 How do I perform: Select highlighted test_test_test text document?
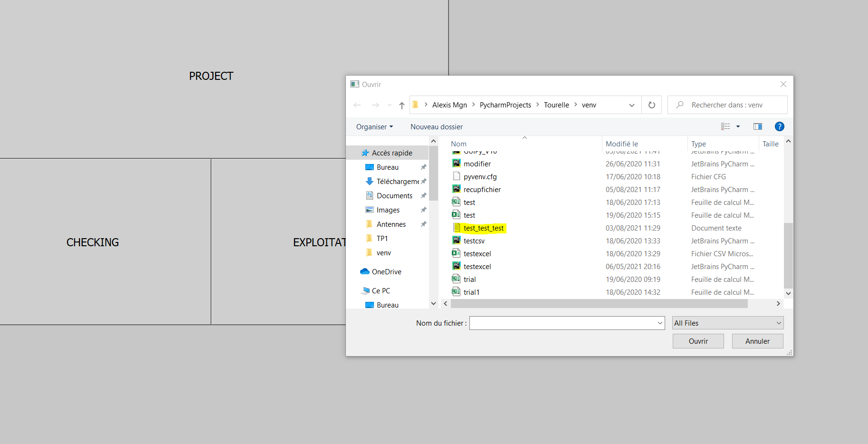pos(483,228)
